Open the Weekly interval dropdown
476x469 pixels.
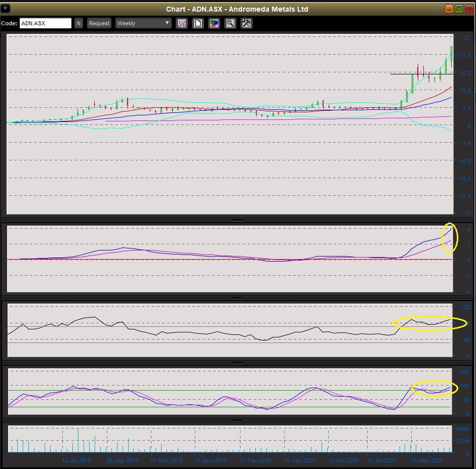[143, 23]
